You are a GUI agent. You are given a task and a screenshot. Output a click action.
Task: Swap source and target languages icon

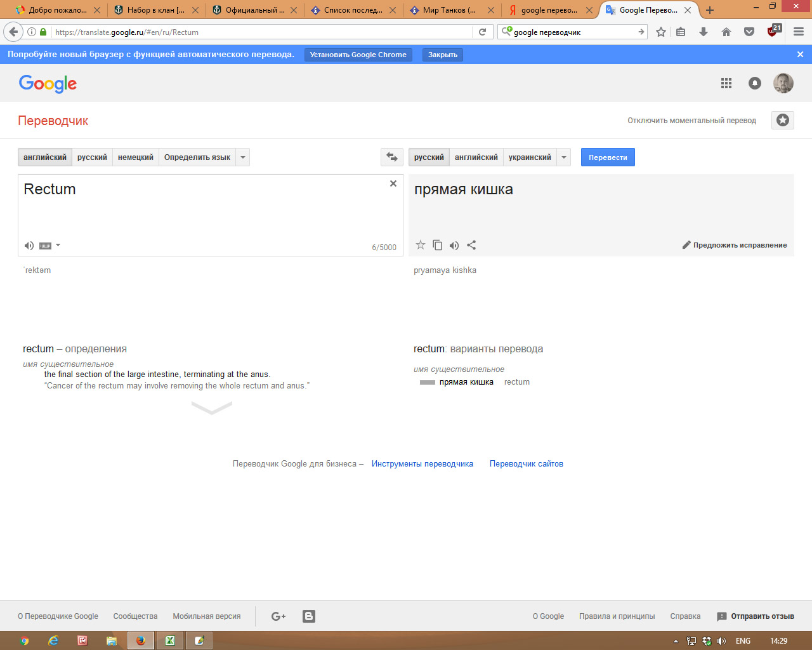pyautogui.click(x=392, y=157)
